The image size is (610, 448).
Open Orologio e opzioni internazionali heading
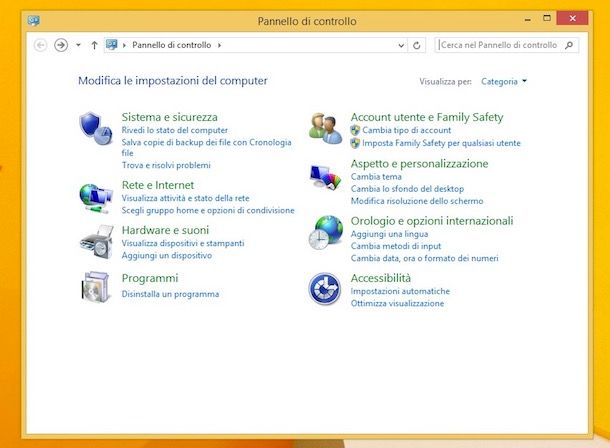(432, 221)
